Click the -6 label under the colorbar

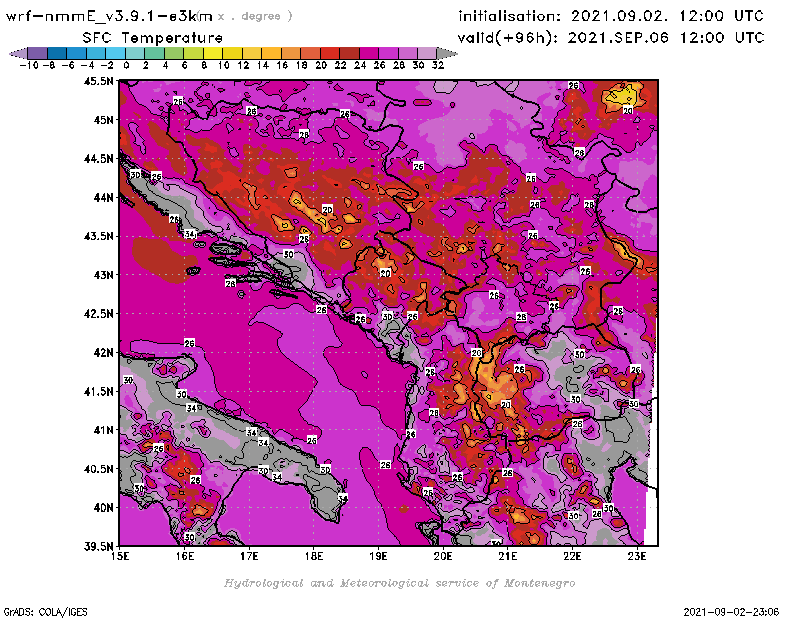[68, 65]
